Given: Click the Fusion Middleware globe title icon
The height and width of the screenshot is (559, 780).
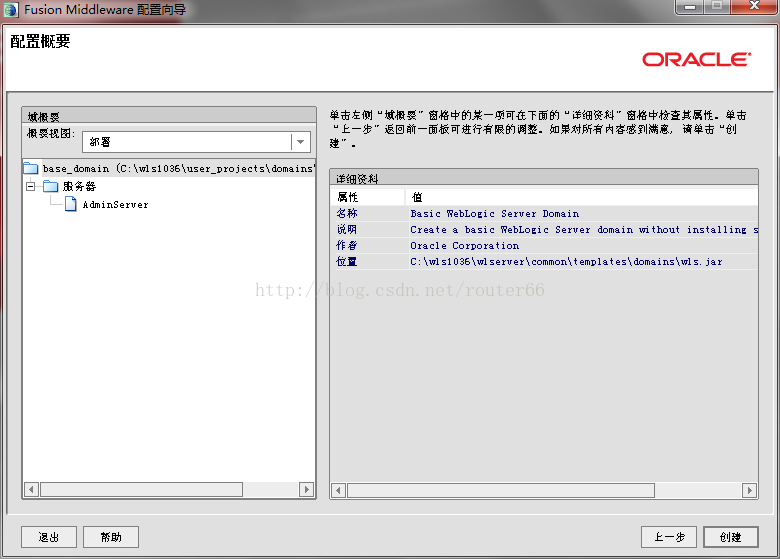Looking at the screenshot, I should [11, 10].
